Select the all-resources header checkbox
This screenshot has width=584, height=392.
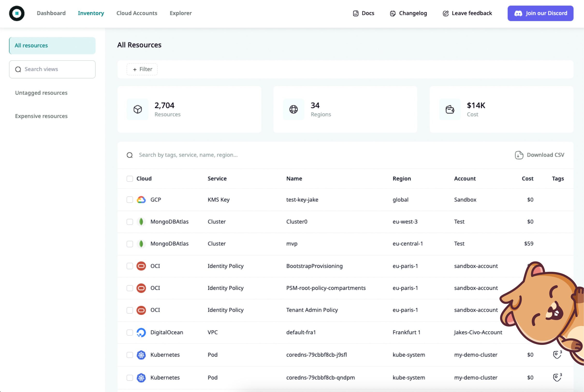coord(130,178)
